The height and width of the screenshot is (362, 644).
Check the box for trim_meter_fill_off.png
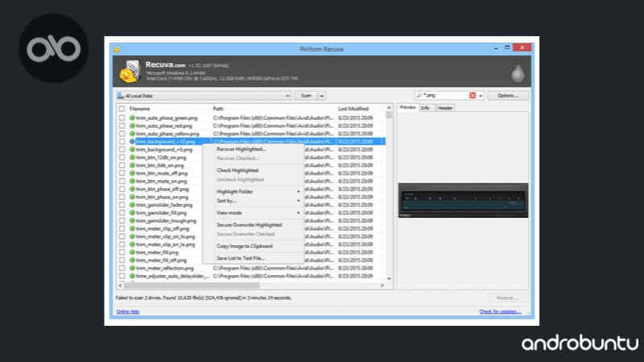coord(122,260)
